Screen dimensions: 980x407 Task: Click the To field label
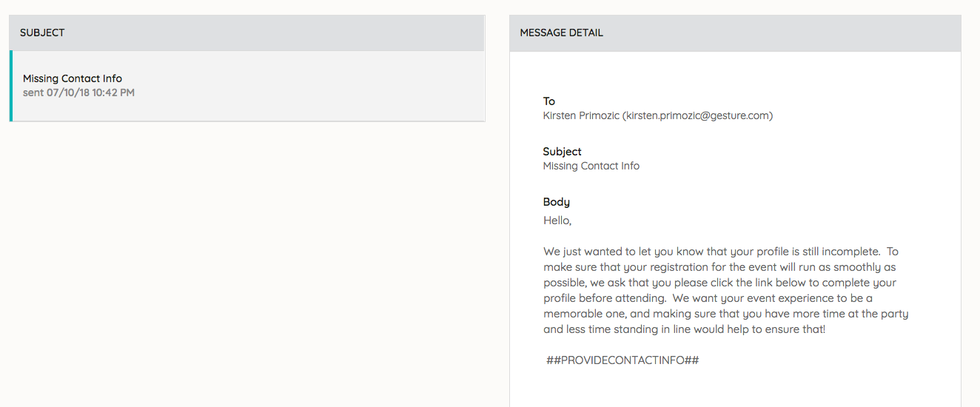click(549, 101)
